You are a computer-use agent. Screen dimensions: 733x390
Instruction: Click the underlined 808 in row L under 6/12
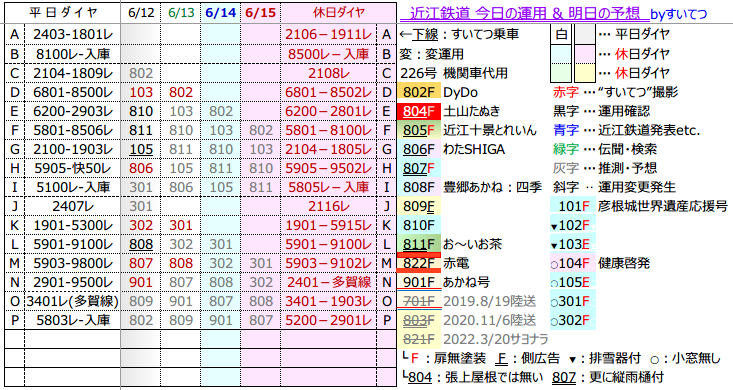(141, 245)
